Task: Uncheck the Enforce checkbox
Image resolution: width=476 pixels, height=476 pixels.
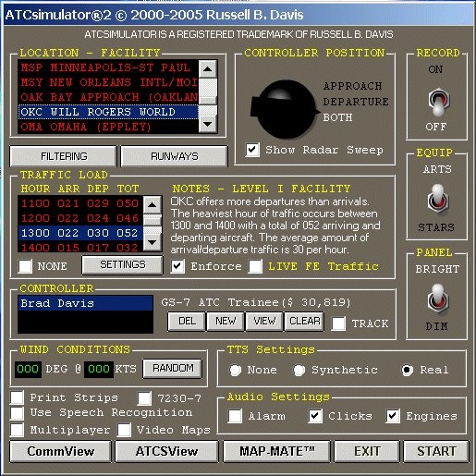Action: pos(177,266)
